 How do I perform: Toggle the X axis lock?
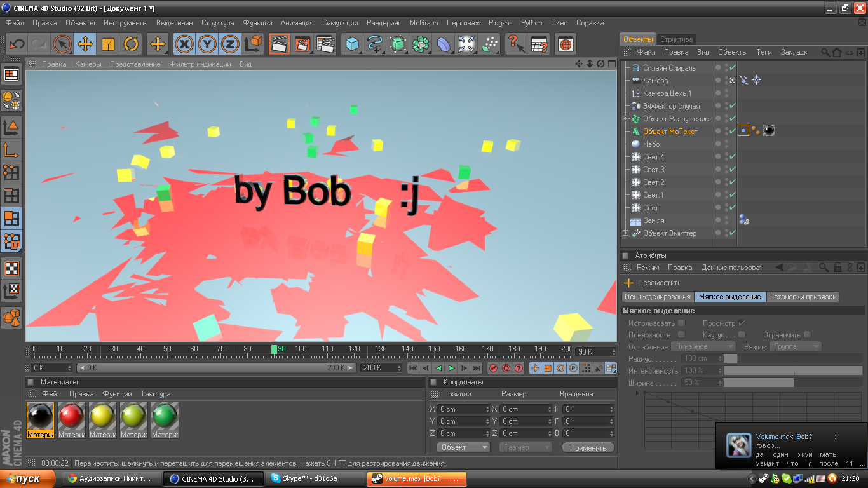point(184,44)
